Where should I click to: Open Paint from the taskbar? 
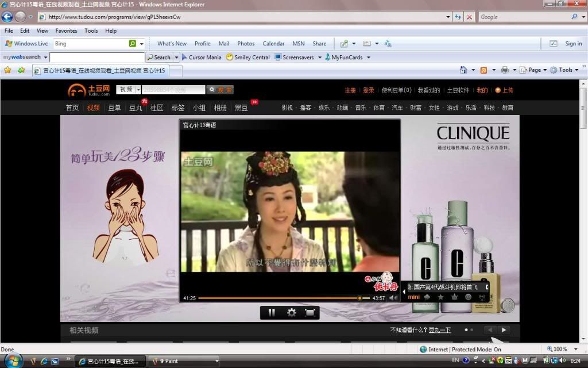(x=184, y=361)
